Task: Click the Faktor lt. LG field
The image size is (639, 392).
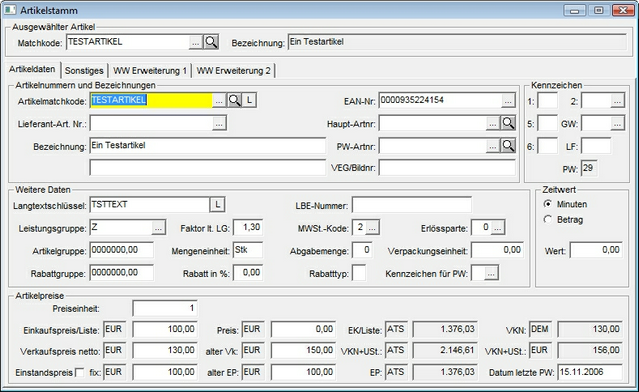Action: pyautogui.click(x=248, y=227)
